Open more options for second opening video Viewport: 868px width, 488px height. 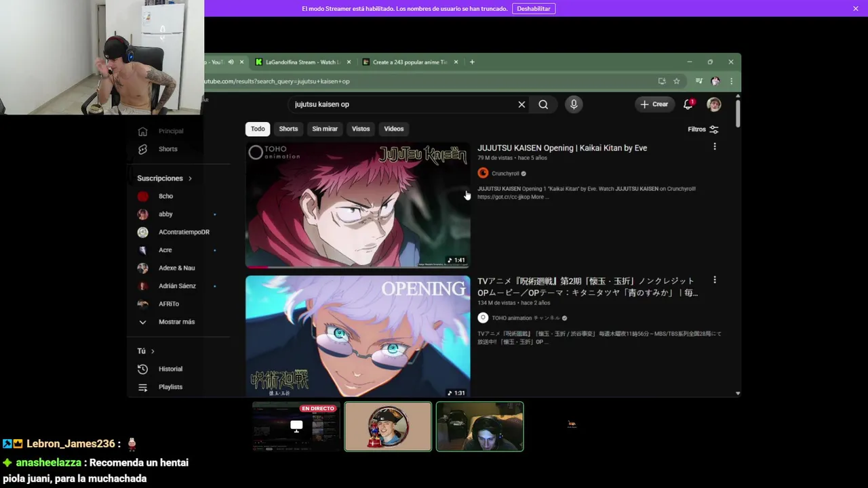click(714, 280)
